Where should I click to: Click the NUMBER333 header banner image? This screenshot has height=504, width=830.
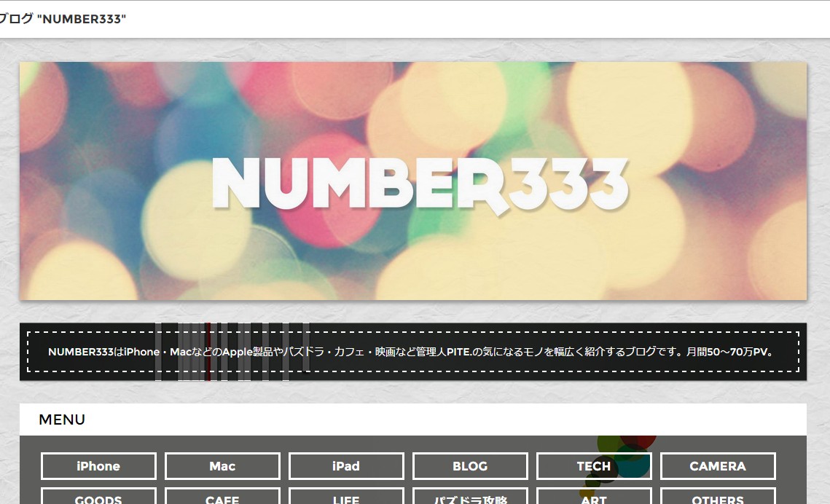tap(413, 181)
